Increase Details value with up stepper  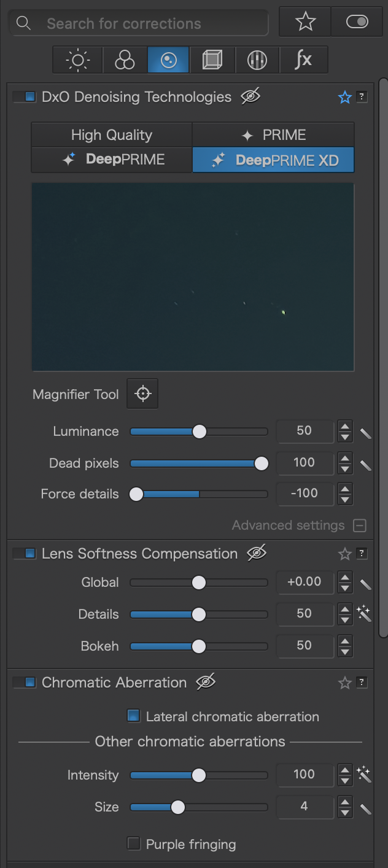[x=345, y=609]
